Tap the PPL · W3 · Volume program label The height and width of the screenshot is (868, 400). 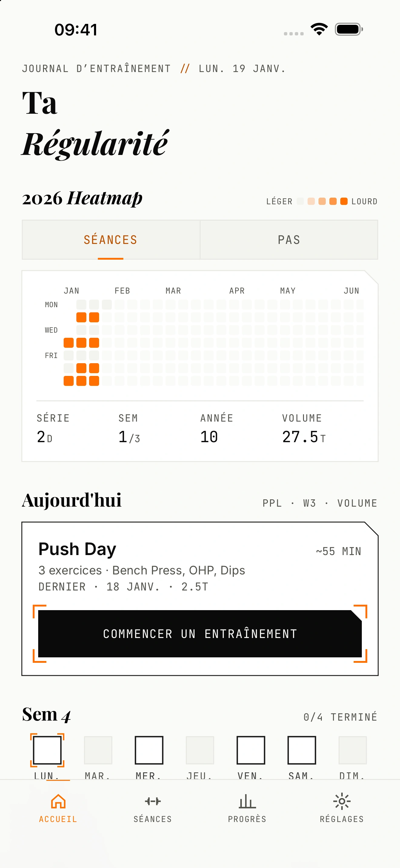tap(320, 503)
